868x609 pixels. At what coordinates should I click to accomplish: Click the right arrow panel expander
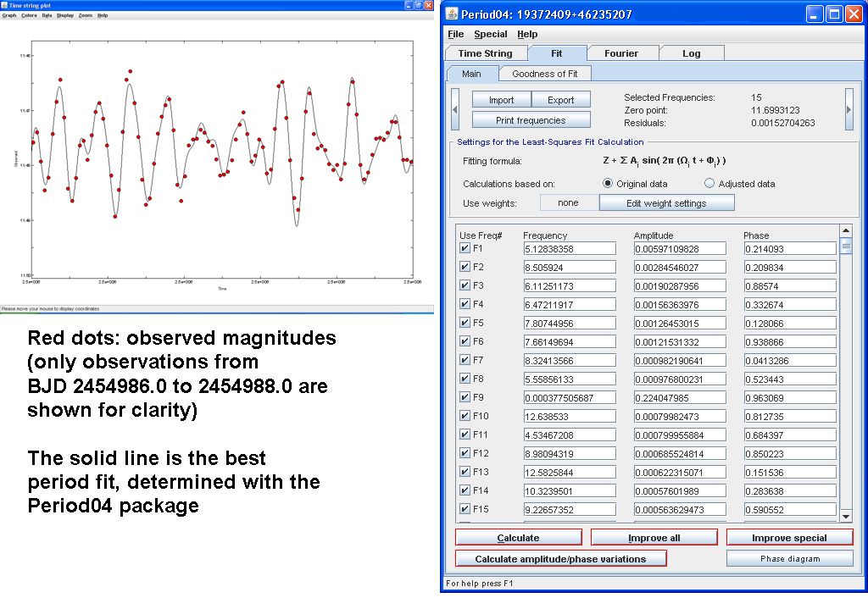pyautogui.click(x=849, y=109)
